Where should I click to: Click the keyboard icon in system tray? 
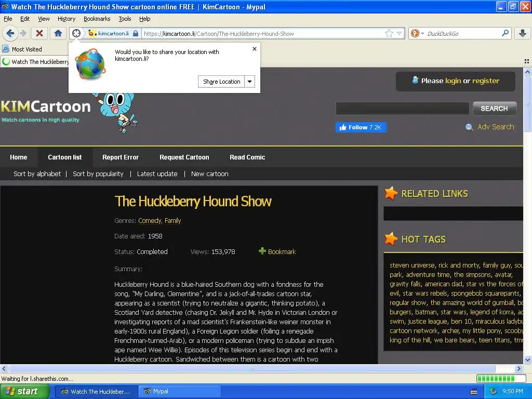pos(474,392)
